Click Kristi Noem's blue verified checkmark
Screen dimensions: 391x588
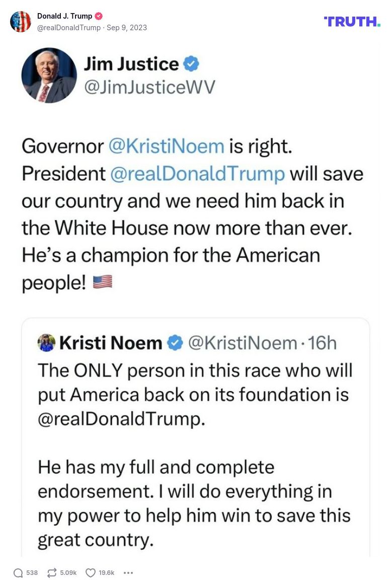(x=175, y=343)
